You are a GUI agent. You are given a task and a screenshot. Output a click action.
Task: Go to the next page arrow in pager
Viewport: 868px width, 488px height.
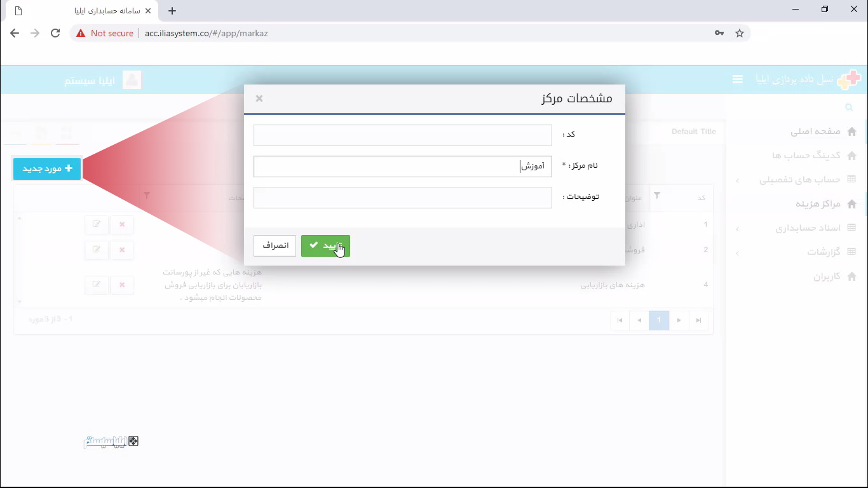click(x=679, y=320)
